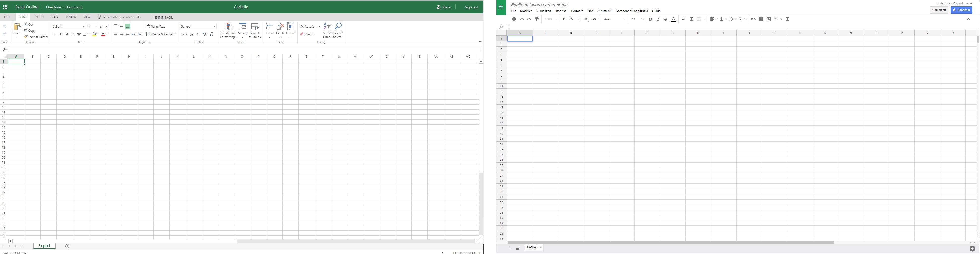Click decrease decimal places in Google Sheets

(x=579, y=19)
